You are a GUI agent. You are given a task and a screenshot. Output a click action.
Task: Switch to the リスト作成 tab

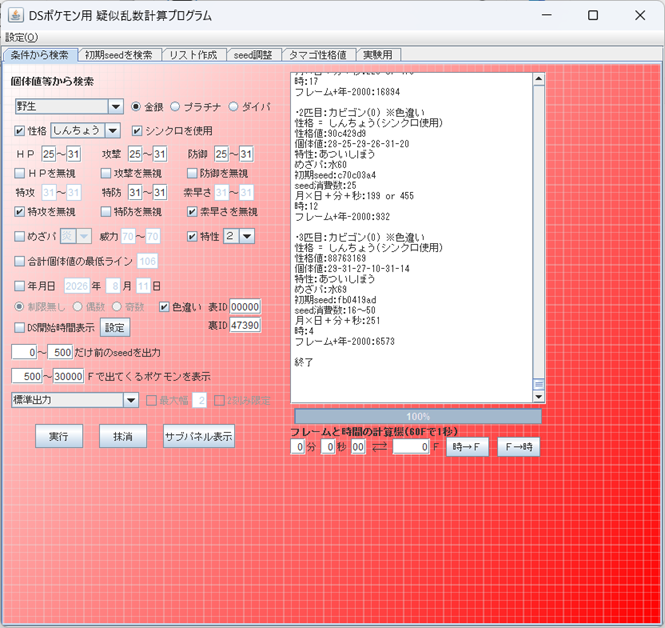point(193,55)
